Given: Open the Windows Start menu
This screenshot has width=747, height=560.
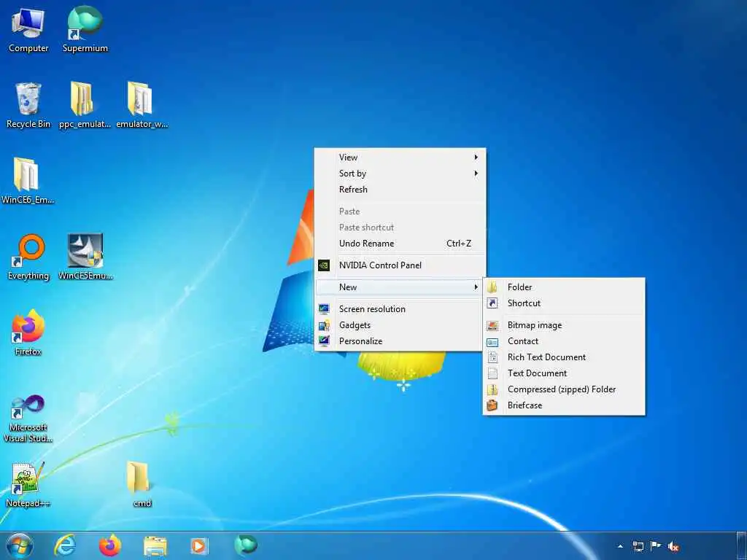Looking at the screenshot, I should click(x=20, y=545).
